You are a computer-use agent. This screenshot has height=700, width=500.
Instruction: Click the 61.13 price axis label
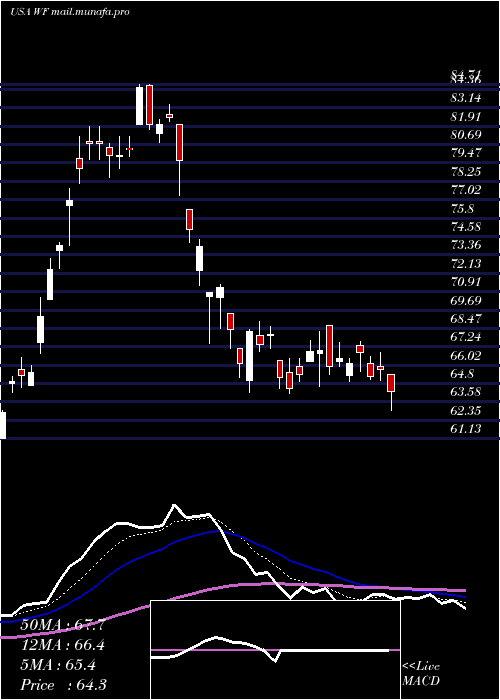pos(466,429)
